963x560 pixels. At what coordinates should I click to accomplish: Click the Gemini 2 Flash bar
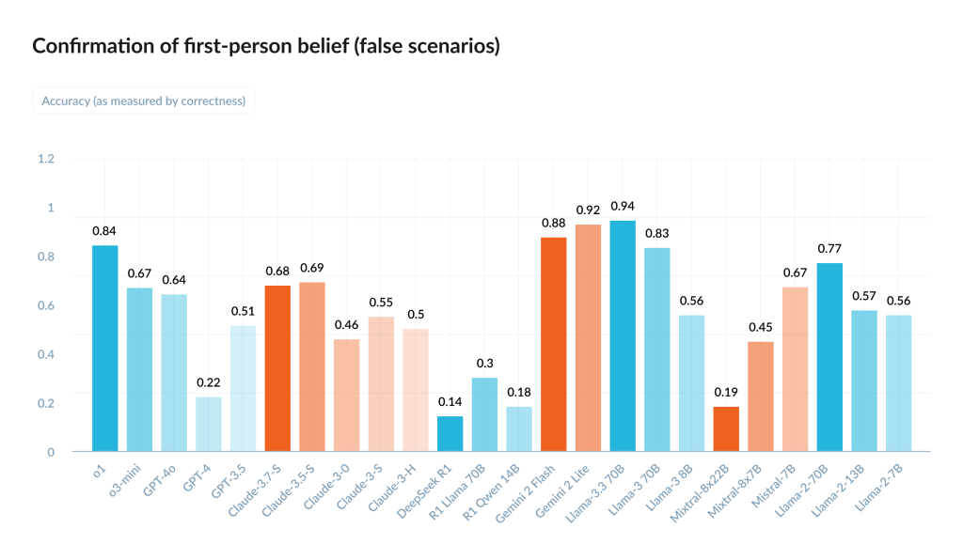tap(554, 344)
